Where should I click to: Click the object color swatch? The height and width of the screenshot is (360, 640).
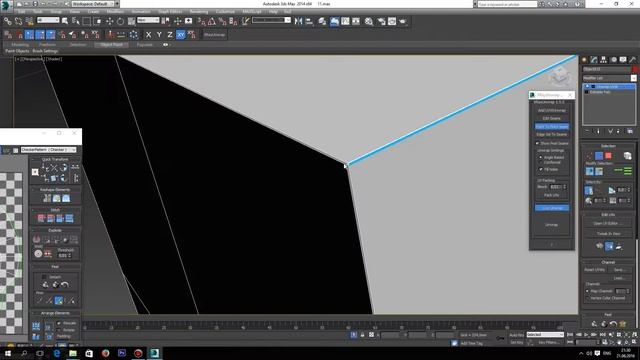635,69
